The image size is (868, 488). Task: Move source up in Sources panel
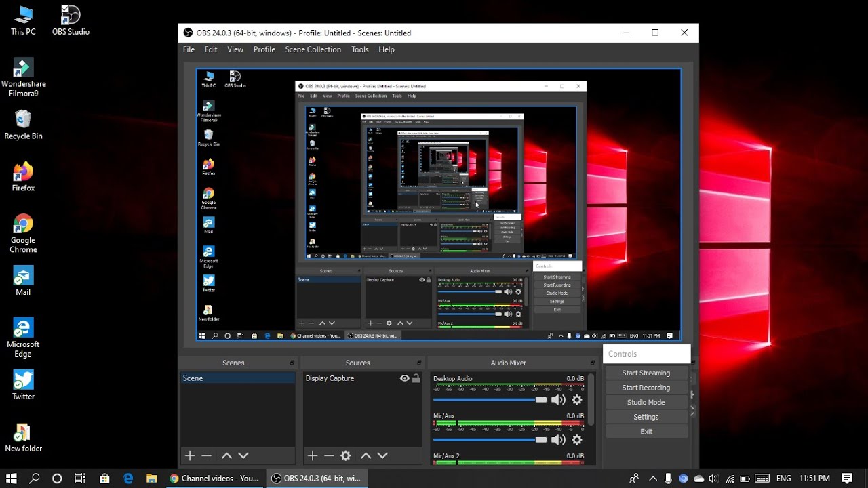[366, 456]
